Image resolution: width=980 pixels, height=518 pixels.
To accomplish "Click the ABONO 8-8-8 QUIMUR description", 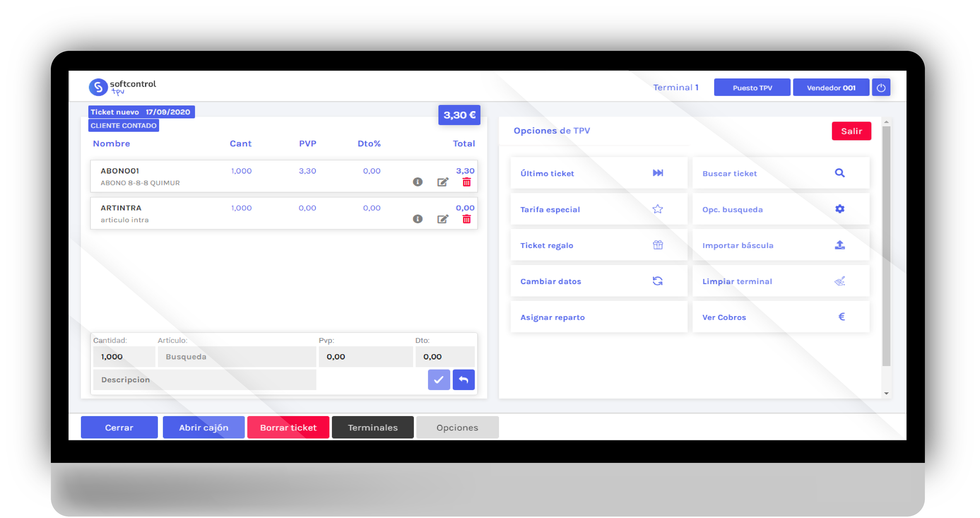I will 140,183.
